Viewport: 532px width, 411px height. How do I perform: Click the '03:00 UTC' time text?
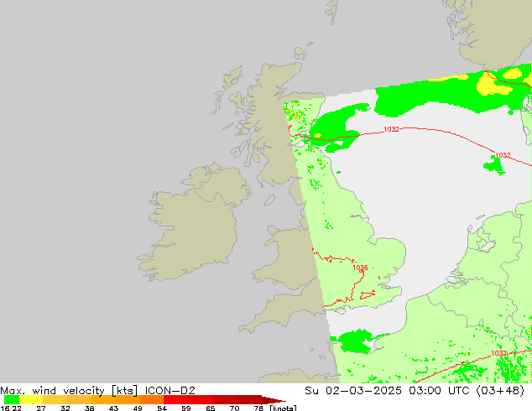pyautogui.click(x=439, y=391)
